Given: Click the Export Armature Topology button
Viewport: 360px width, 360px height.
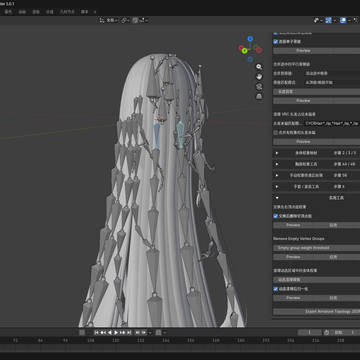Looking at the screenshot, I should (x=316, y=312).
